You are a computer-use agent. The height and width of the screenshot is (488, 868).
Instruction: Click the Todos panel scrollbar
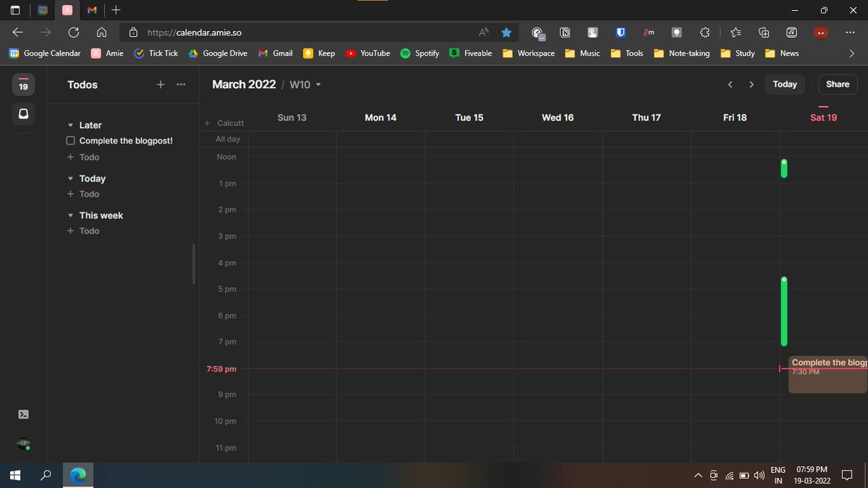pyautogui.click(x=193, y=264)
